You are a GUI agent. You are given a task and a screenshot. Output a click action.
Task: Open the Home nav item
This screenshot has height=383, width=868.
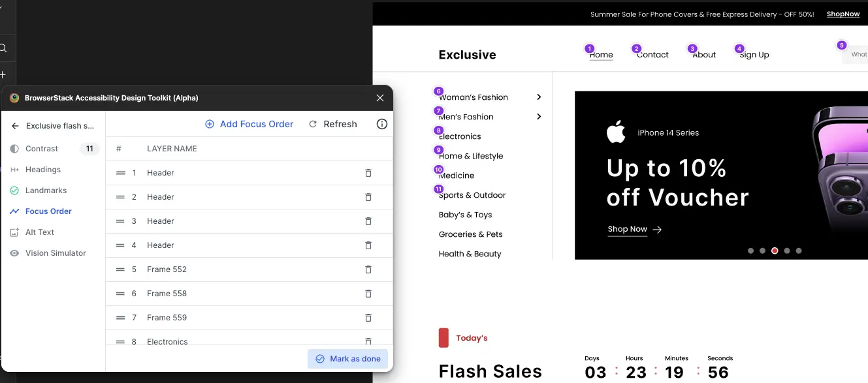pos(601,55)
